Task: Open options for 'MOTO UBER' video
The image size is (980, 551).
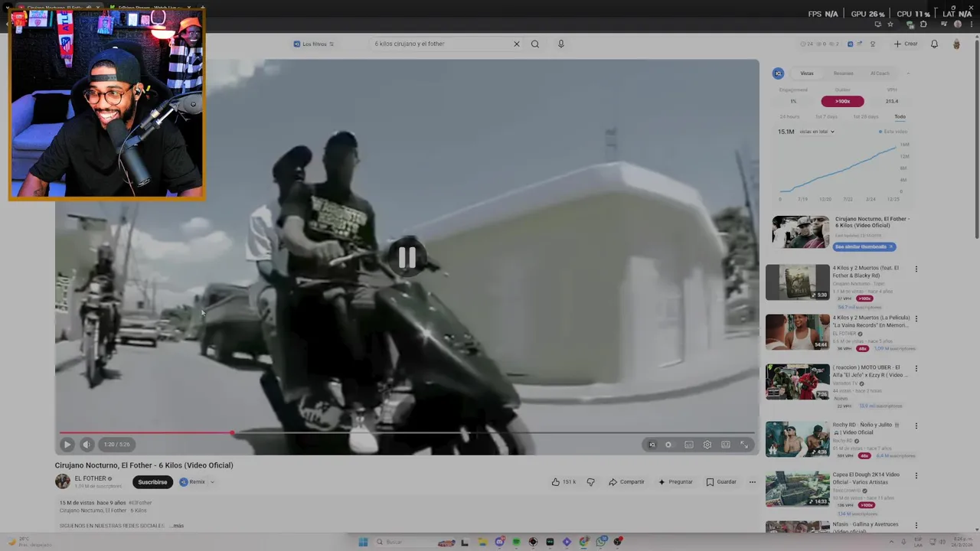Action: point(916,368)
